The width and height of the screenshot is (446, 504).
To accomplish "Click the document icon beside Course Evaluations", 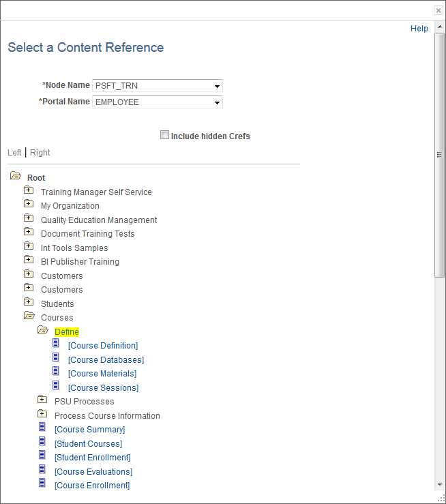I will coord(42,469).
